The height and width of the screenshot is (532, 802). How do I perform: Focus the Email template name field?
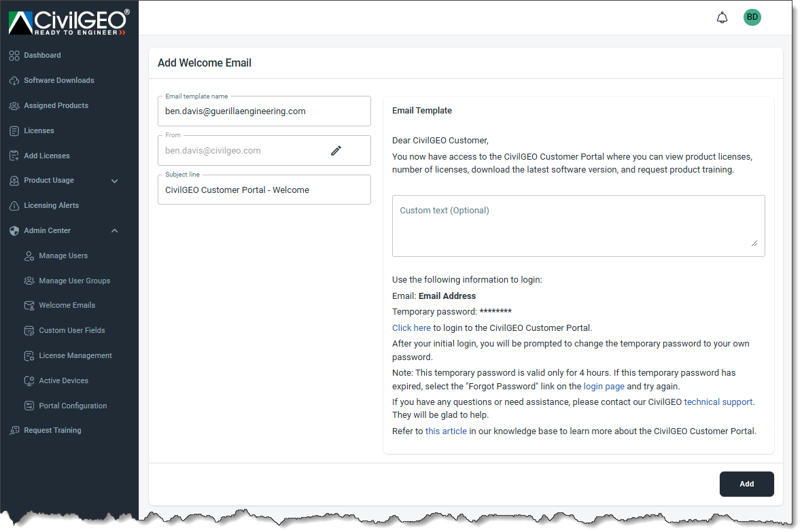tap(264, 111)
